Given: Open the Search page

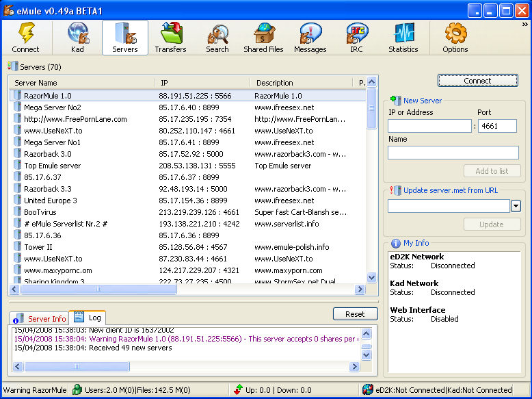Looking at the screenshot, I should tap(217, 38).
